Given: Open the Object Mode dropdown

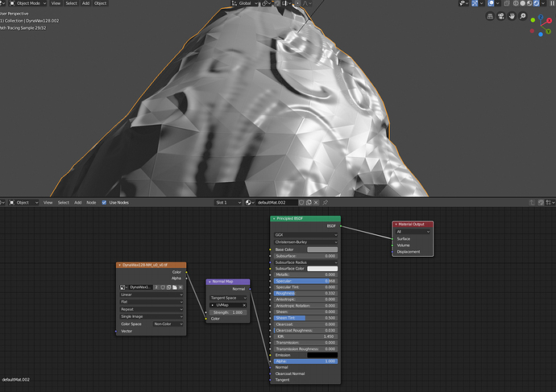Looking at the screenshot, I should (x=27, y=3).
